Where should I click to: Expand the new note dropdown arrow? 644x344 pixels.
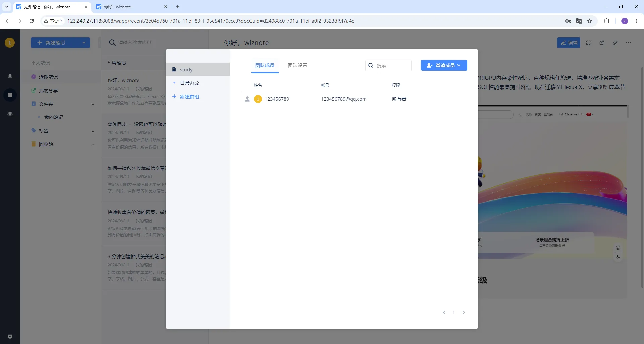[x=84, y=43]
